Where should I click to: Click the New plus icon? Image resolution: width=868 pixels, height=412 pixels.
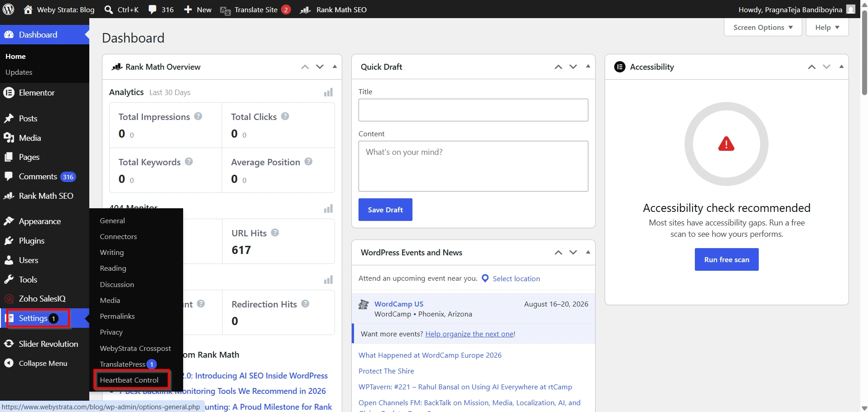pyautogui.click(x=188, y=10)
